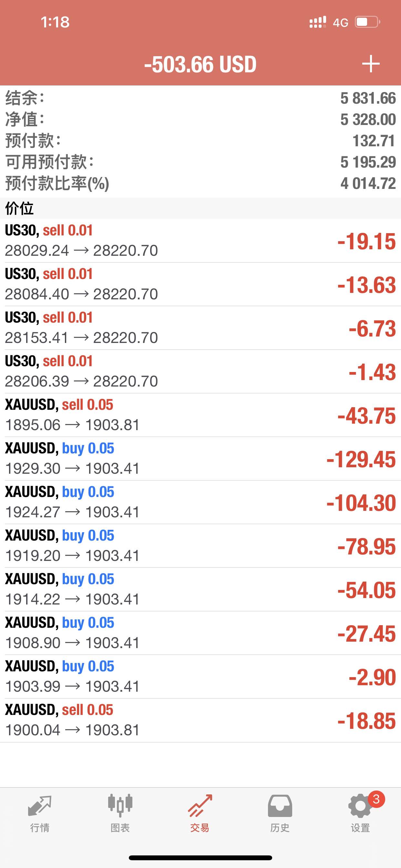Tap the battery status icon
Screen dimensions: 401x868
(x=368, y=22)
